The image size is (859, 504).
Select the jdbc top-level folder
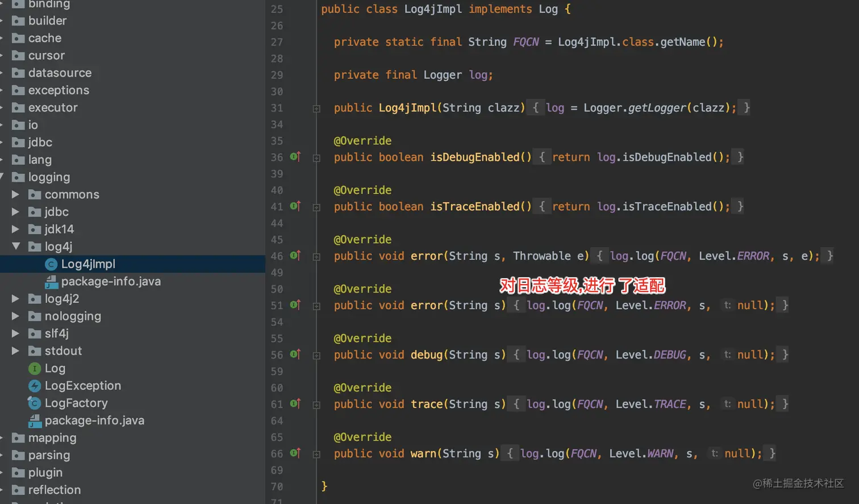[40, 143]
